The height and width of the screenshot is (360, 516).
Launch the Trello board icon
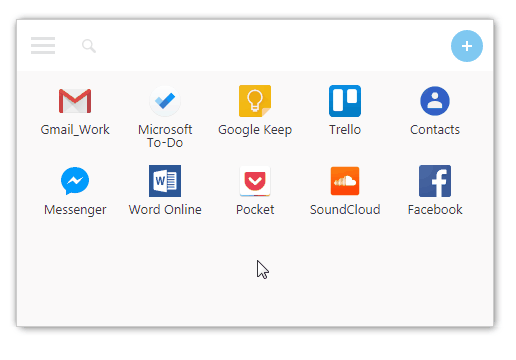(345, 101)
